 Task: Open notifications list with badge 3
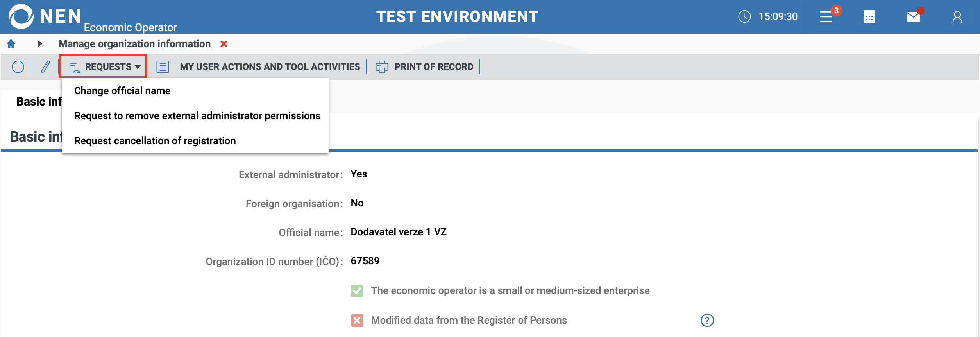click(826, 17)
